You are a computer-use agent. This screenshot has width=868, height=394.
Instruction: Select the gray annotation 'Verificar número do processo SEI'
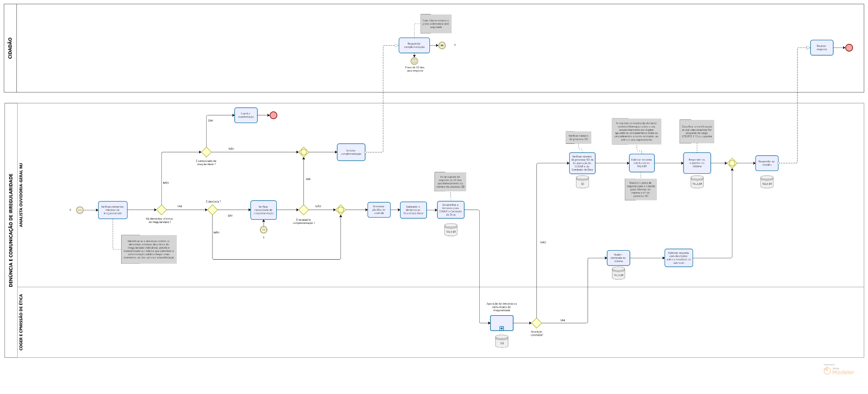click(x=578, y=138)
